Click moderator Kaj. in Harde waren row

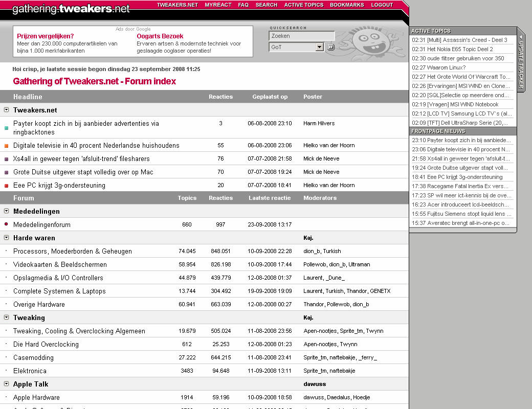tap(308, 238)
